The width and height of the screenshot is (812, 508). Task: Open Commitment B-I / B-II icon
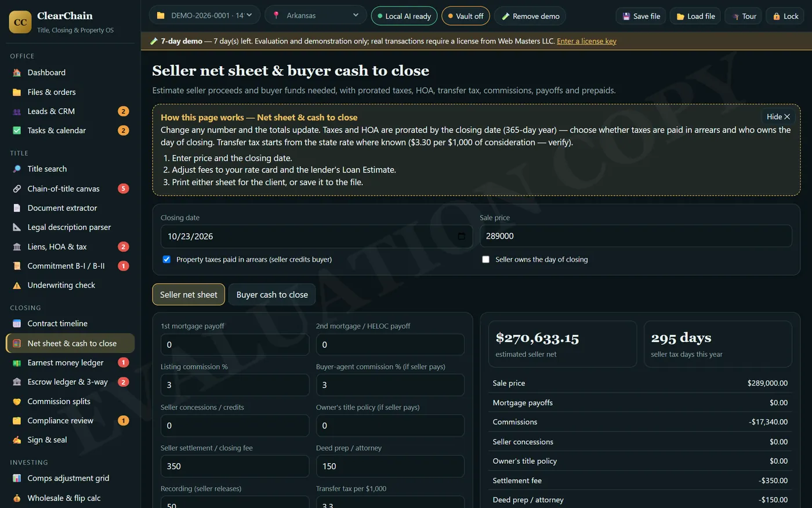click(x=17, y=266)
